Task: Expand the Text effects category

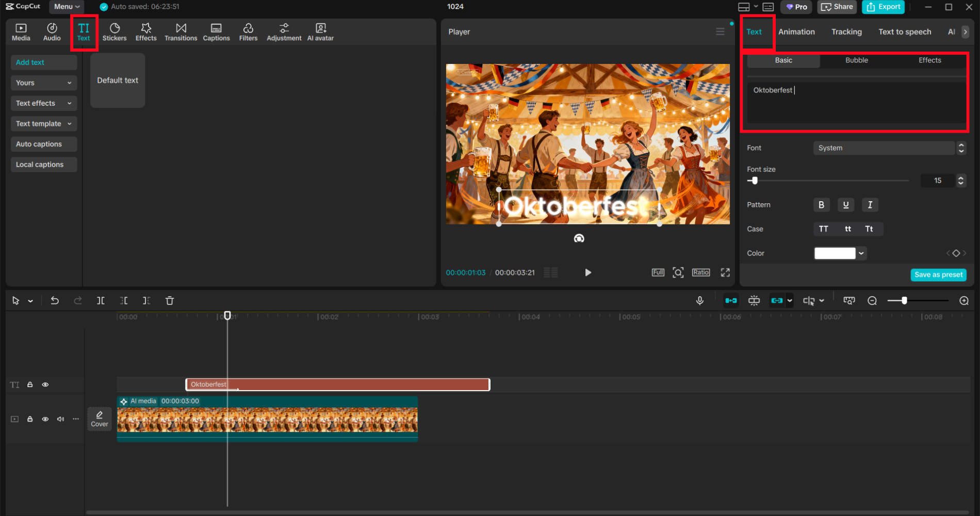Action: point(43,103)
